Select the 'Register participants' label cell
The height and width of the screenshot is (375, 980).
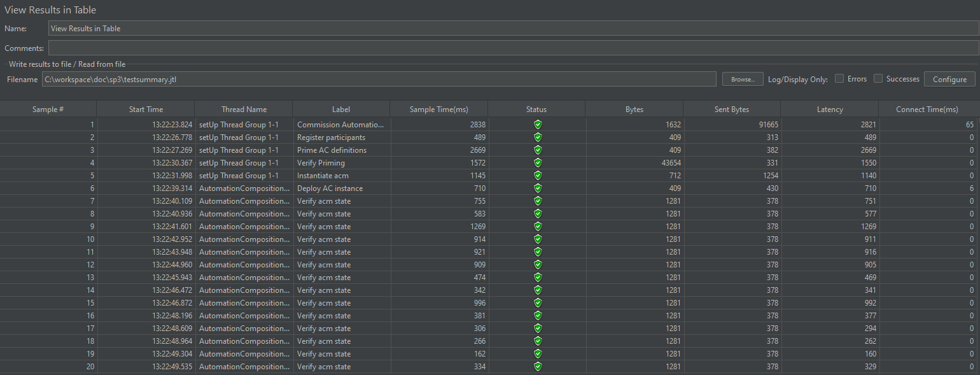(341, 138)
